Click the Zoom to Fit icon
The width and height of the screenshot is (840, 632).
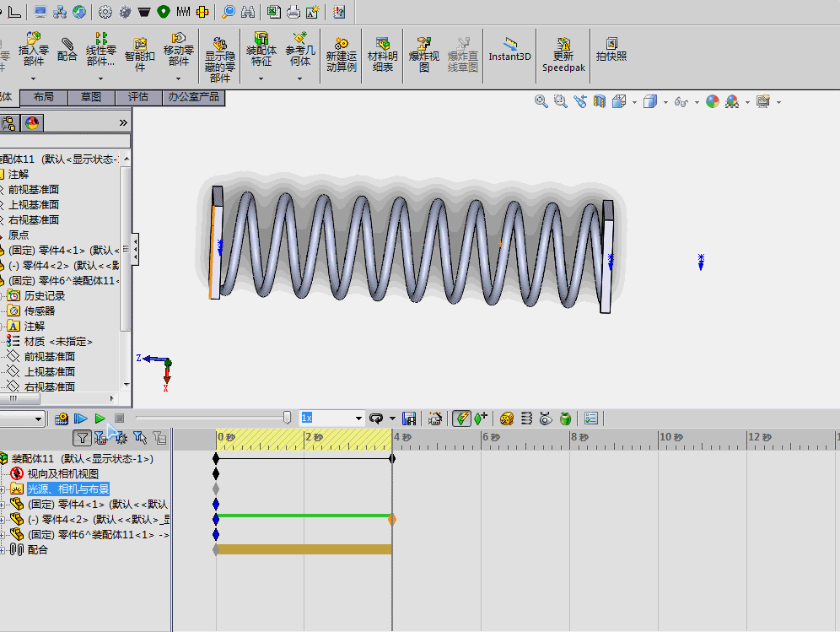click(541, 101)
